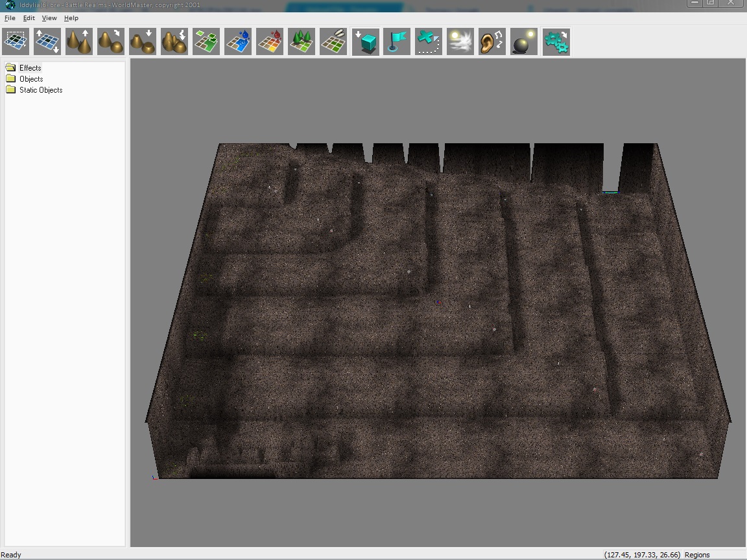The width and height of the screenshot is (747, 560).
Task: Pick the water painting tool with blue drop
Action: coord(238,41)
